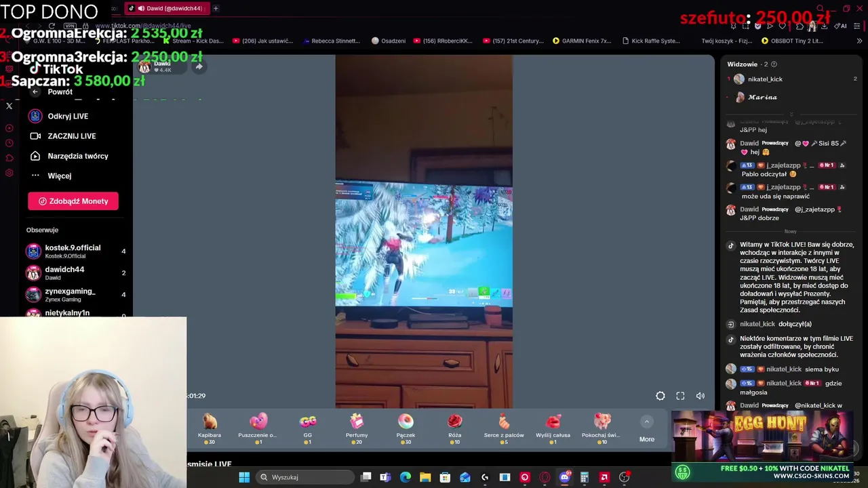Open Rebecca Stinnett bookmark
Viewport: 868px width, 488px height.
[x=331, y=41]
